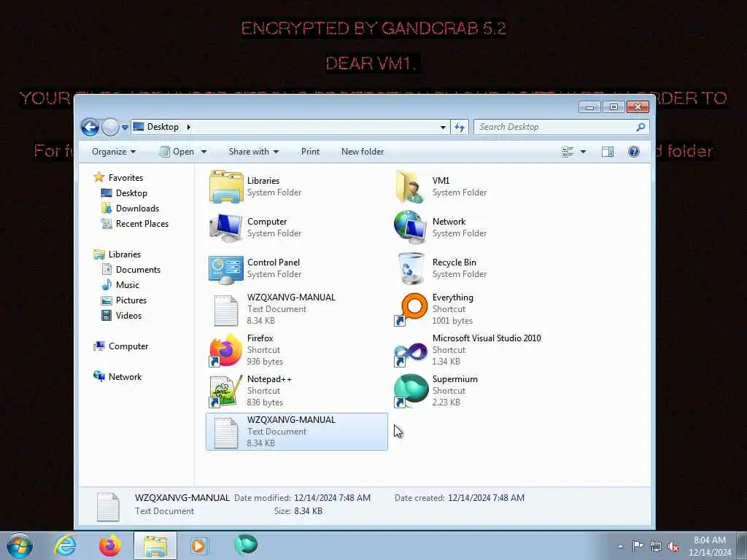Click the Show desktop button at taskbar end
The width and height of the screenshot is (747, 560).
click(742, 545)
